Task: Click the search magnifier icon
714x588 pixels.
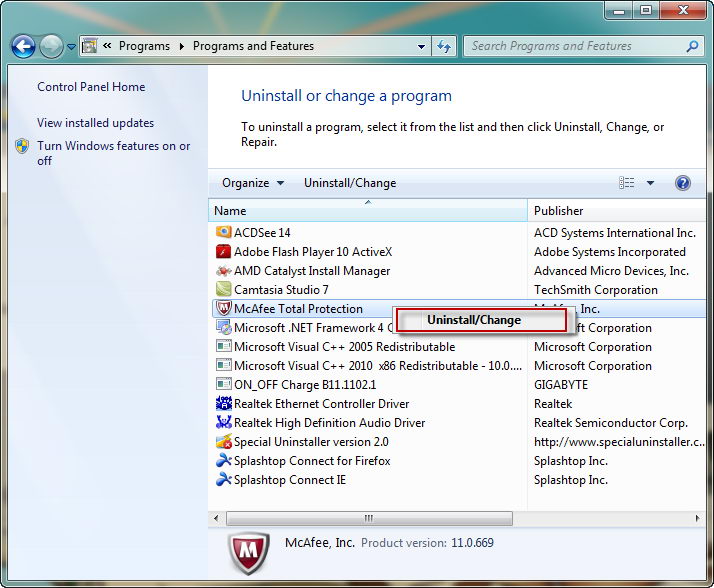Action: (x=693, y=46)
